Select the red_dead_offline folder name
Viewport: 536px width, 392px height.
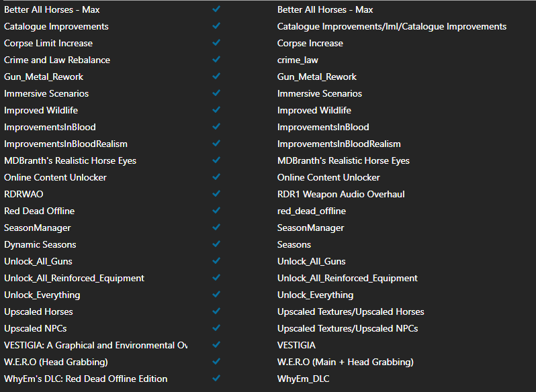pyautogui.click(x=312, y=211)
